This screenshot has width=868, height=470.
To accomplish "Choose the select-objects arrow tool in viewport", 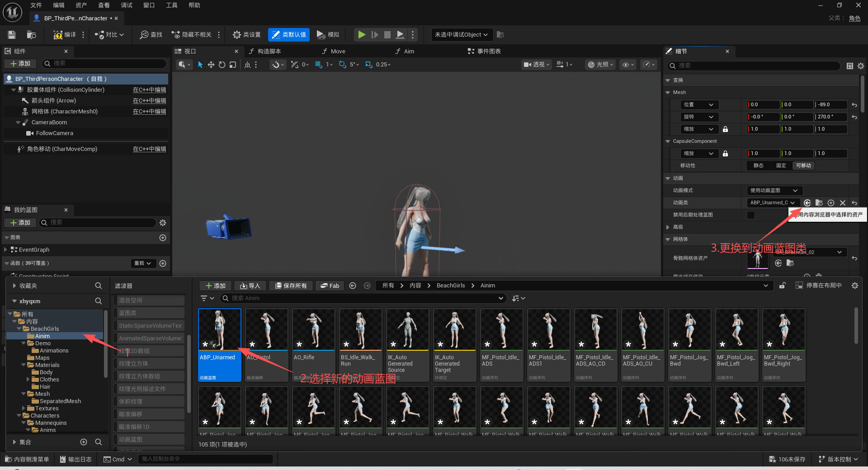I will pos(200,65).
